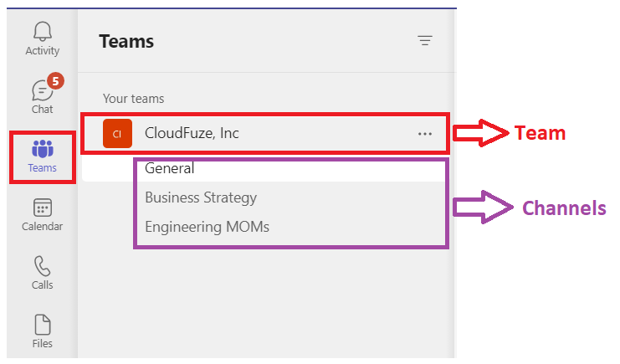Click the CloudFuze CI team avatar
The width and height of the screenshot is (620, 364).
pos(117,134)
